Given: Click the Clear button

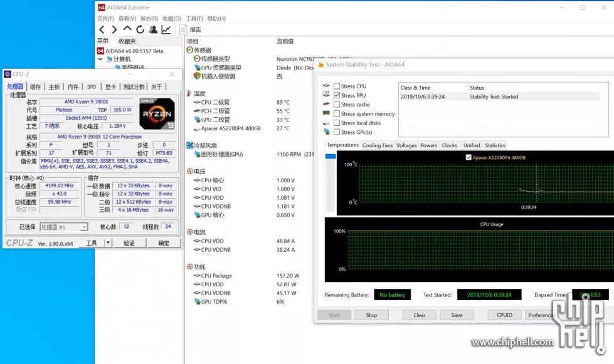Looking at the screenshot, I should 419,315.
